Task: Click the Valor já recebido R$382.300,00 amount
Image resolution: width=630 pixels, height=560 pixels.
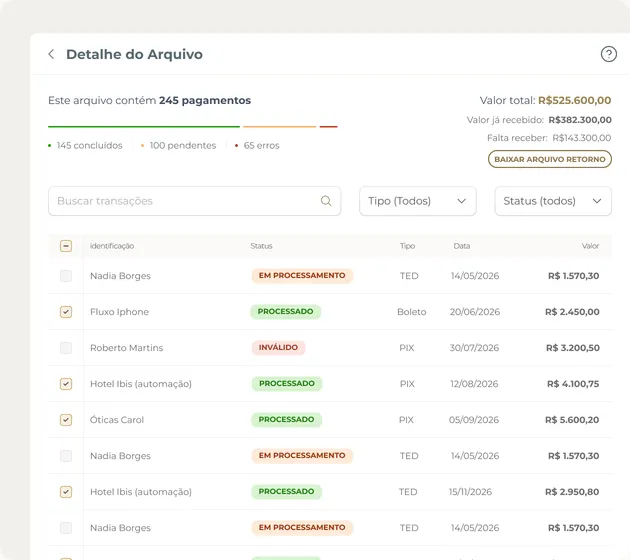Action: 580,120
